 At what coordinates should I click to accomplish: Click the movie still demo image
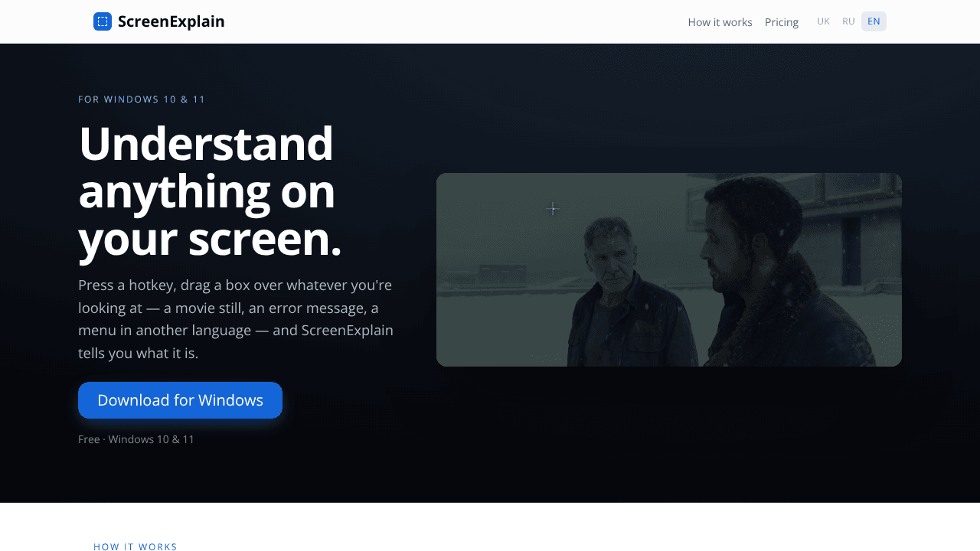click(669, 269)
